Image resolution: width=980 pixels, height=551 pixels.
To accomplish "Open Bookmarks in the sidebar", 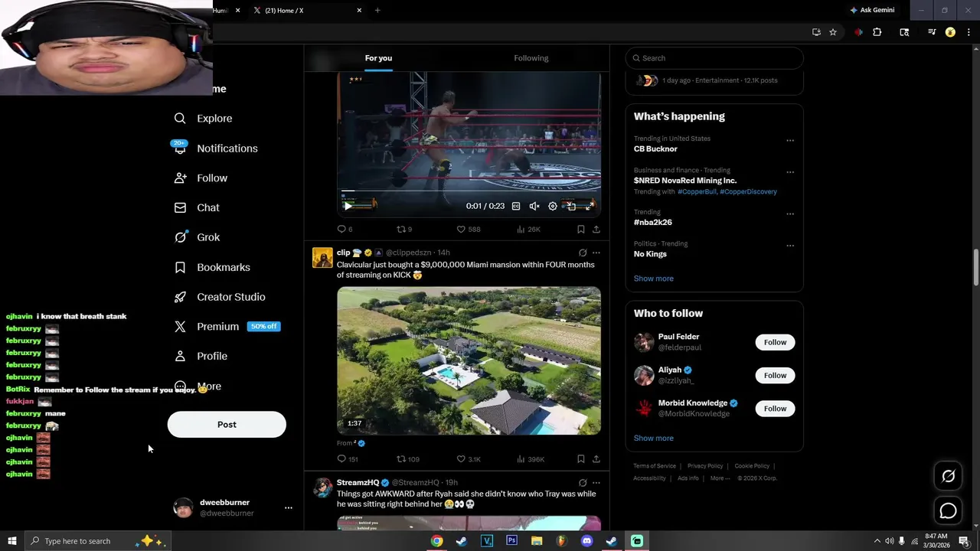I will click(x=212, y=267).
